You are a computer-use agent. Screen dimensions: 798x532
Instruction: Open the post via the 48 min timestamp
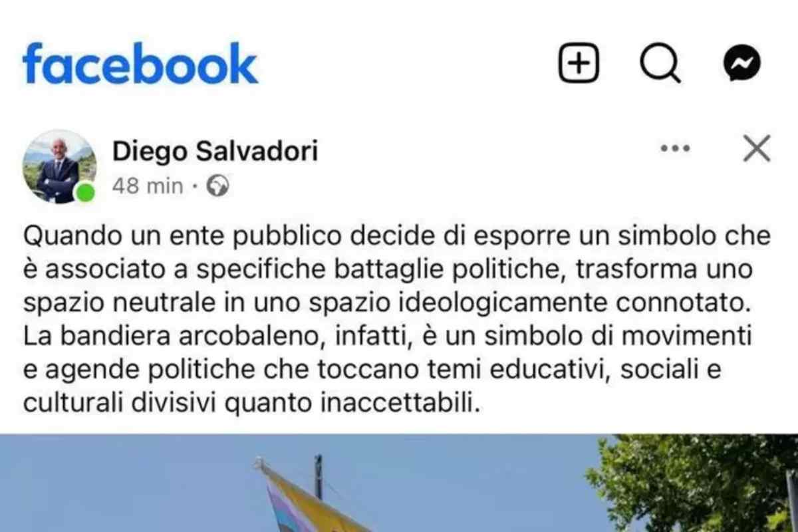(x=147, y=187)
